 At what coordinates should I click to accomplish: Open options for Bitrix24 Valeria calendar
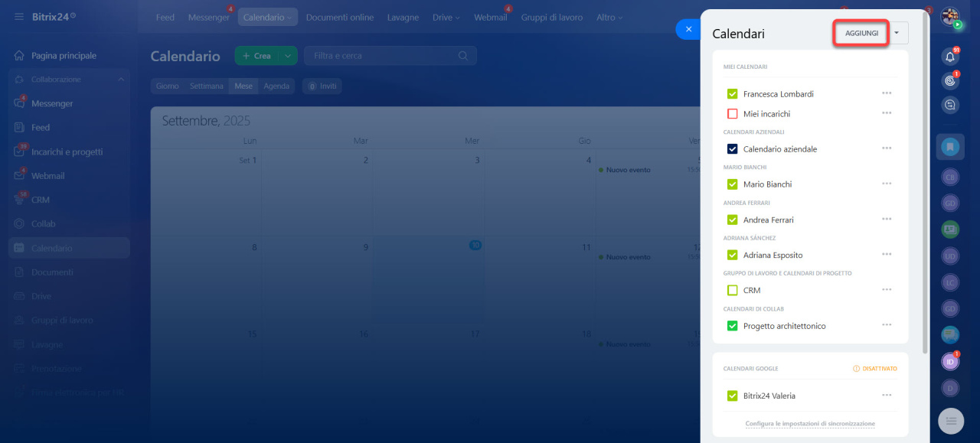tap(887, 396)
